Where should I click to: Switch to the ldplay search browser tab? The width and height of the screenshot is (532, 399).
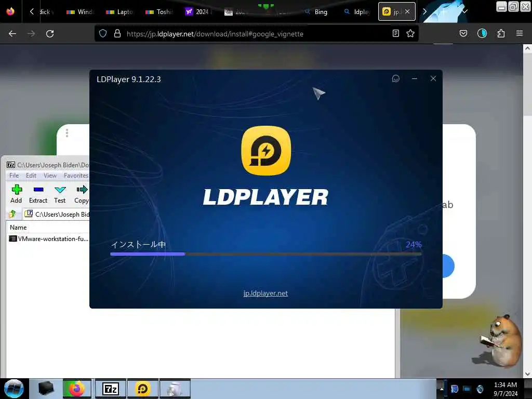pyautogui.click(x=356, y=12)
